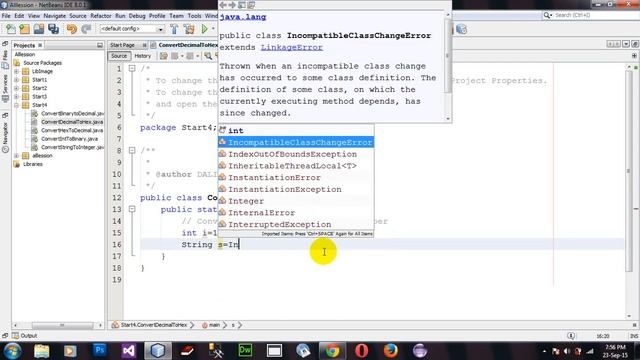
Task: Open Google Chrome from taskbar
Action: [332, 351]
